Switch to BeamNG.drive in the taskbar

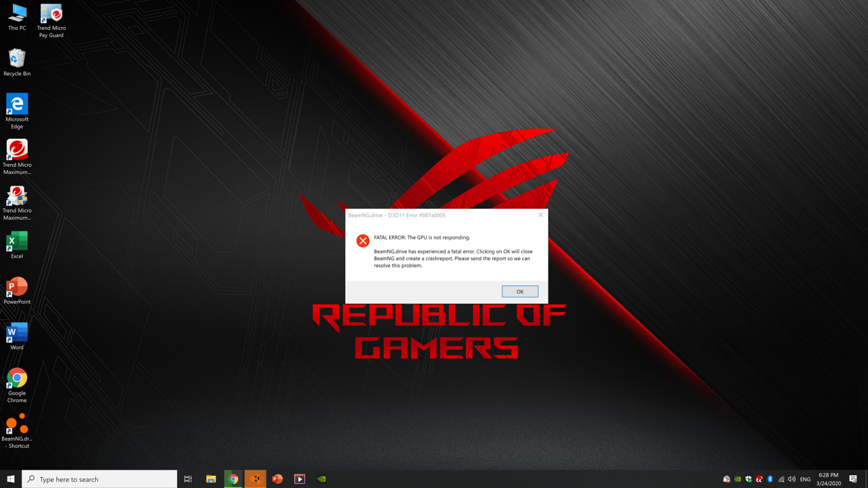coord(256,479)
